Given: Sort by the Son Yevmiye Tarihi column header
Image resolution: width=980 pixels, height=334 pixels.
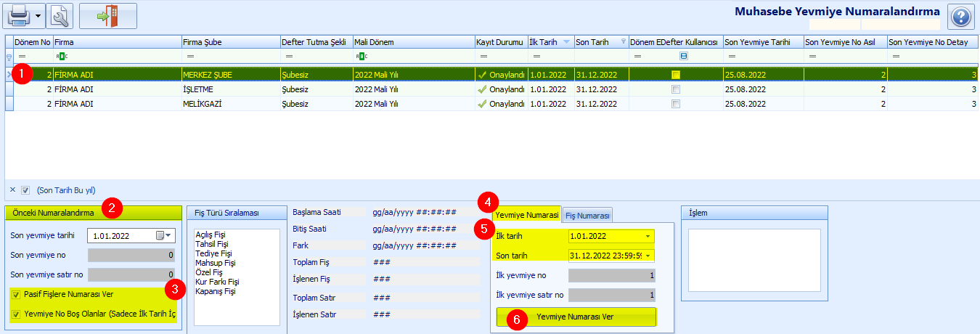Looking at the screenshot, I should [763, 42].
